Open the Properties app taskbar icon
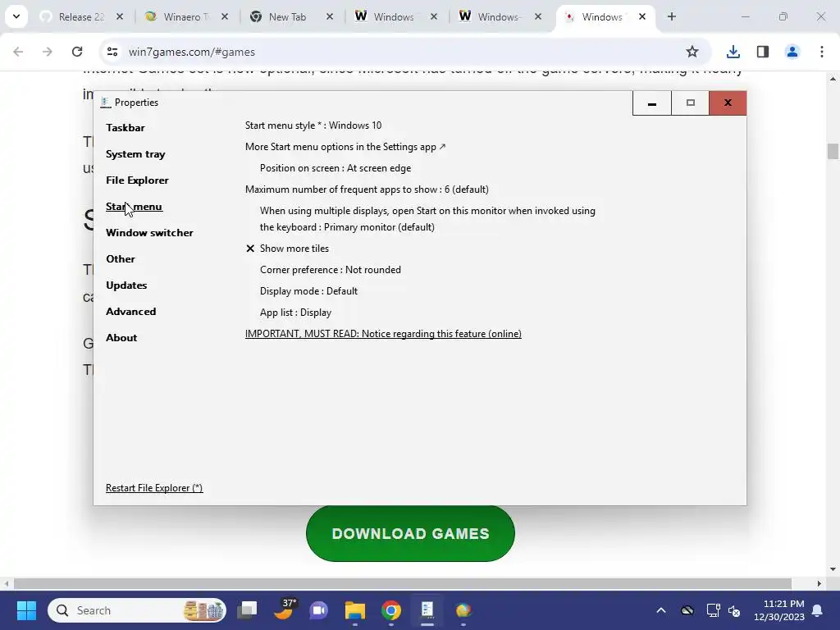 (x=427, y=610)
